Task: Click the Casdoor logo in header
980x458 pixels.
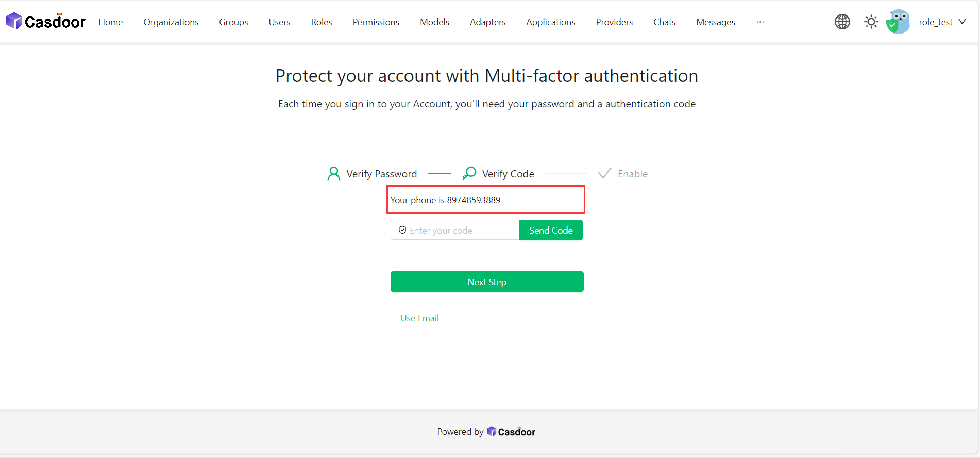Action: (x=45, y=22)
